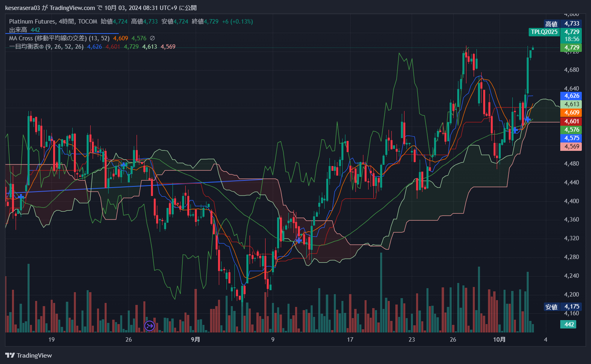591x364 pixels.
Task: Click the 高値 4,733 price scale label
Action: pos(562,24)
